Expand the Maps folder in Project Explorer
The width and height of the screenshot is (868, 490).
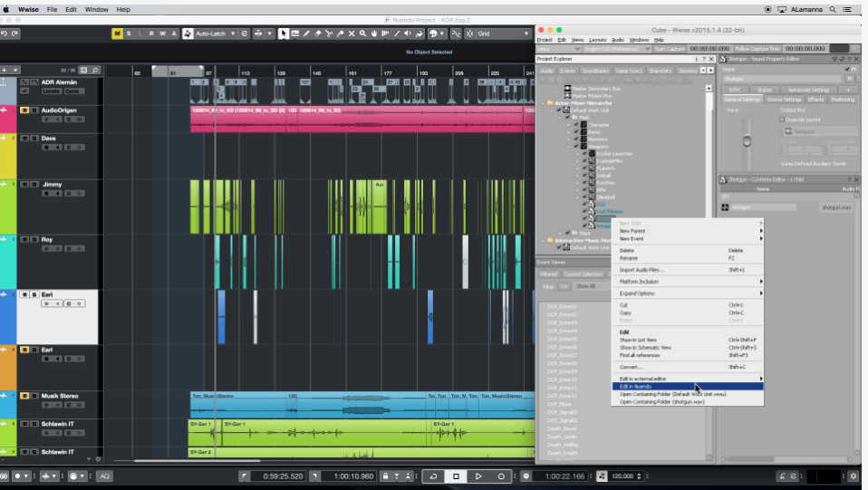pyautogui.click(x=560, y=233)
